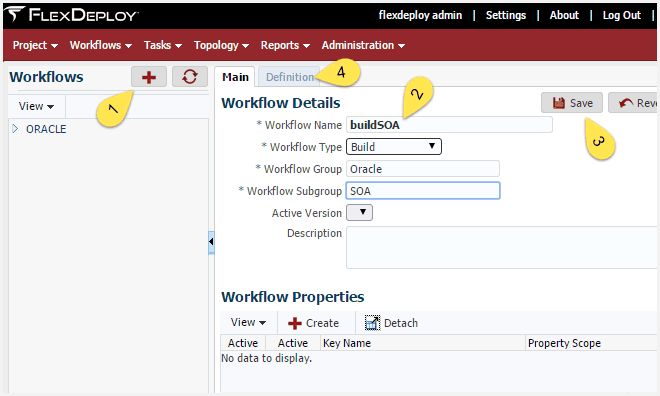Save the workflow details
Viewport: 660px width, 396px height.
click(572, 103)
